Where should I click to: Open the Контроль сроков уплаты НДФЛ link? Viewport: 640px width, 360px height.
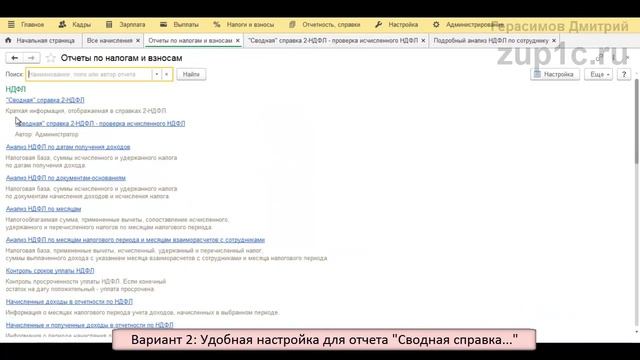pos(50,271)
